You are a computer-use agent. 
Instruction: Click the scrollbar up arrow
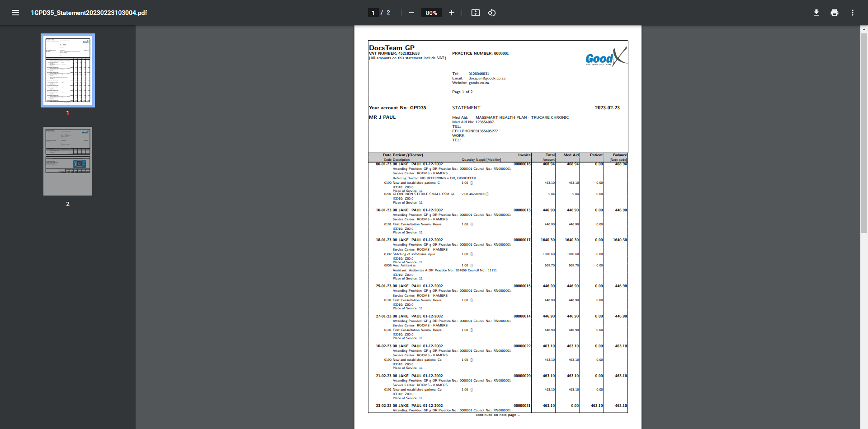(x=864, y=29)
